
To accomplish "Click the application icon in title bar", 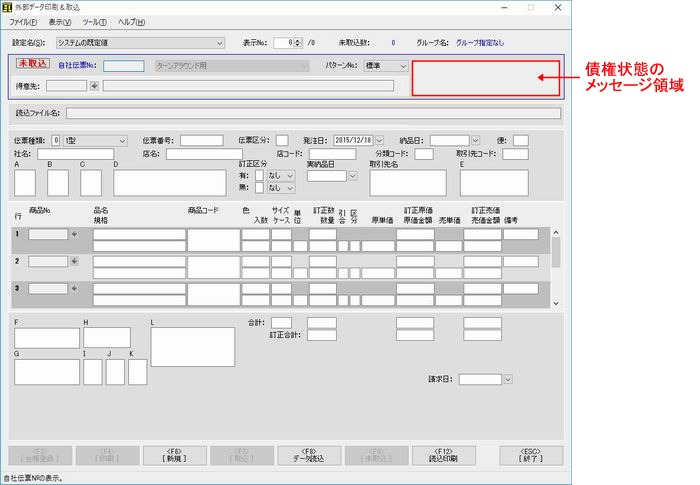I will [9, 7].
